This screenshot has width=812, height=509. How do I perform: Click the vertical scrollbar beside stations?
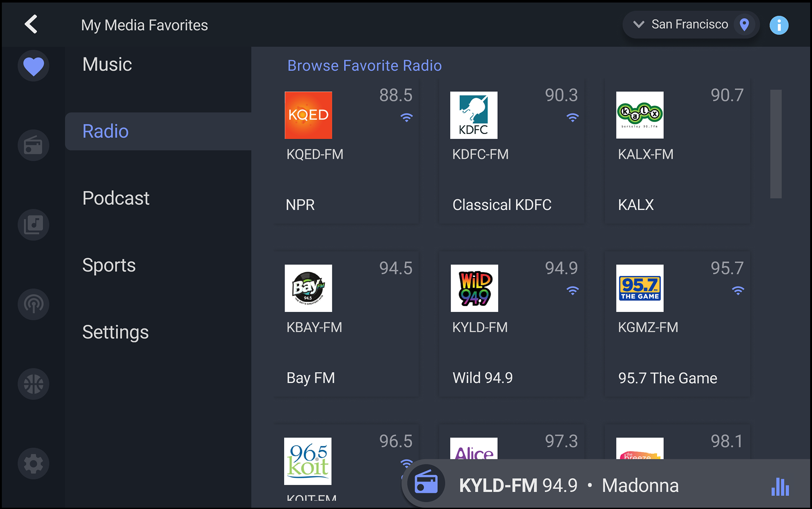776,144
